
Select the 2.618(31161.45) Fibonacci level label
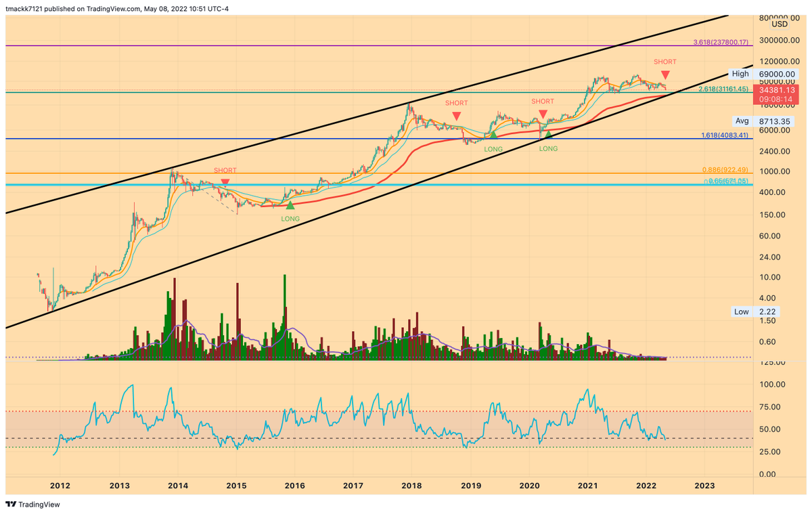[x=723, y=89]
